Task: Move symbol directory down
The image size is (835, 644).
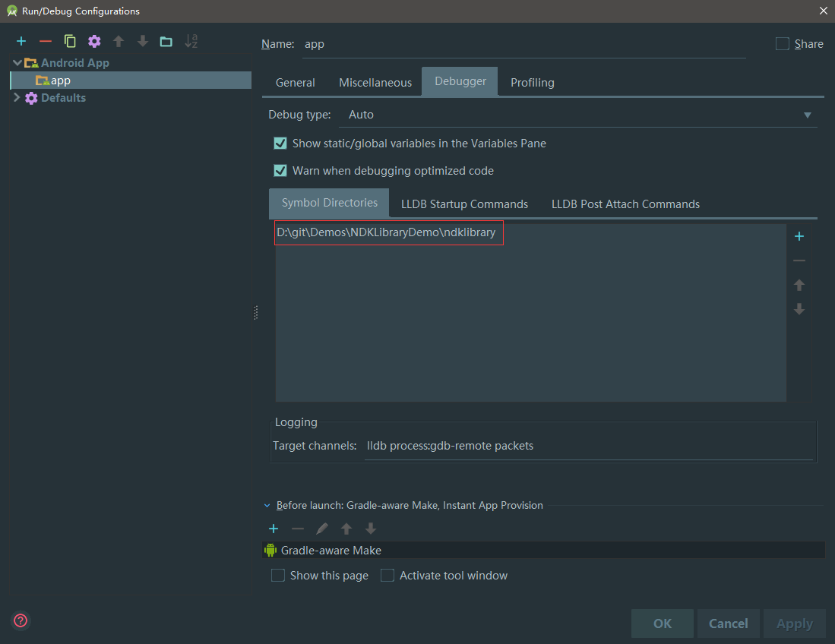Action: point(799,308)
